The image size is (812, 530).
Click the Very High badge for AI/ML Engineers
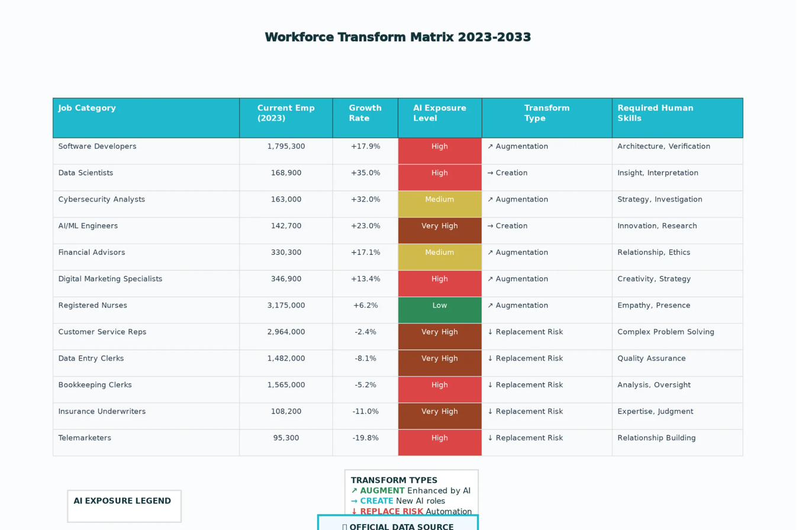tap(440, 226)
